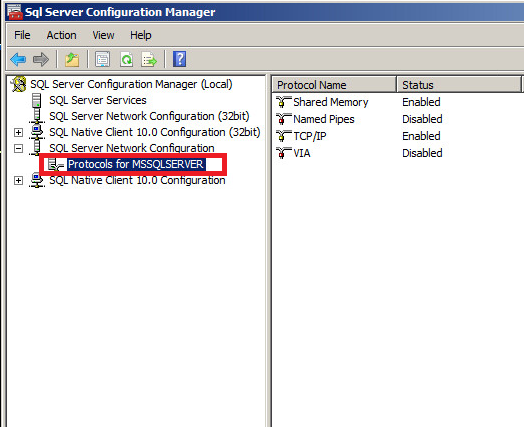
Task: Click the Export List toolbar icon
Action: tap(149, 59)
